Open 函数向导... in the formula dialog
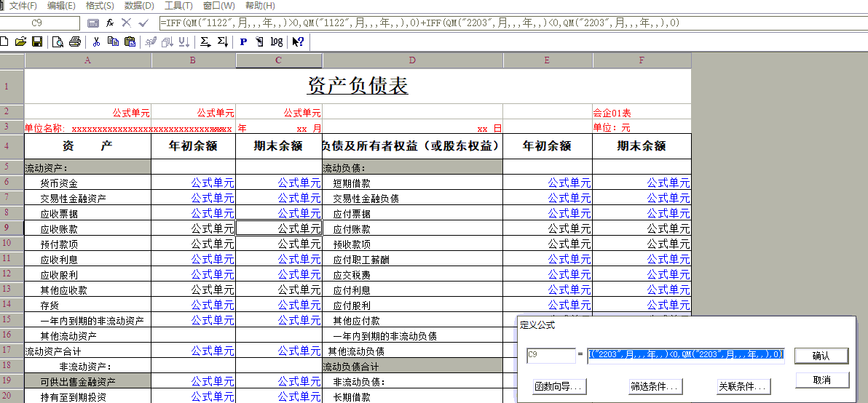The width and height of the screenshot is (868, 403). [x=559, y=387]
